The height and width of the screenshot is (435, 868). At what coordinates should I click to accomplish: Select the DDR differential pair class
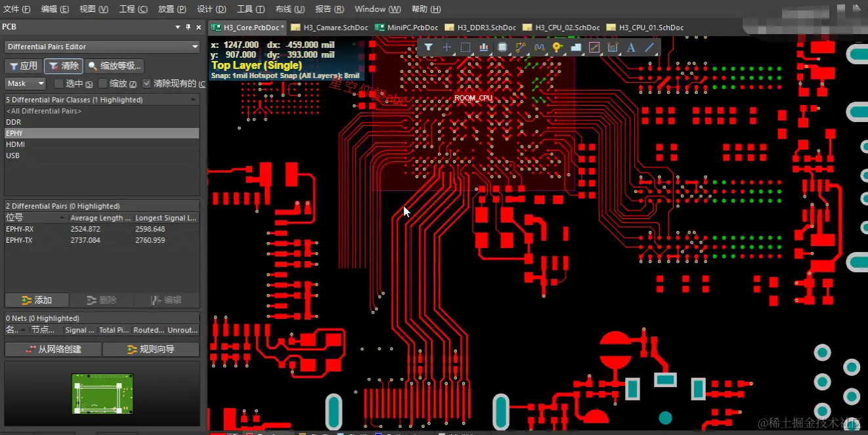[x=102, y=122]
